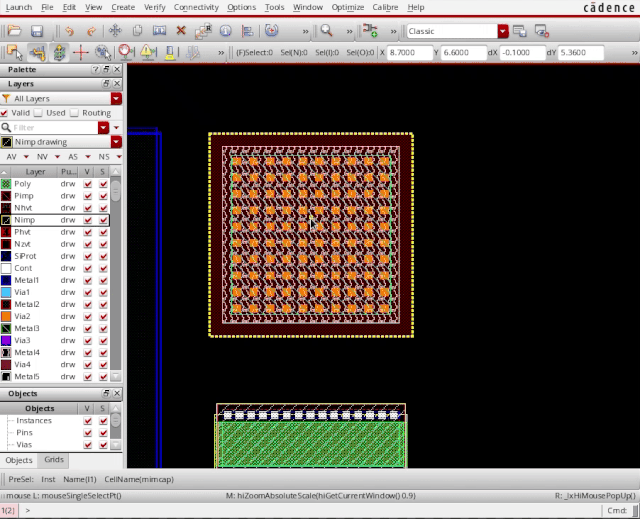
Task: Open the Nimp drawing layer dropdown
Action: coord(116,142)
